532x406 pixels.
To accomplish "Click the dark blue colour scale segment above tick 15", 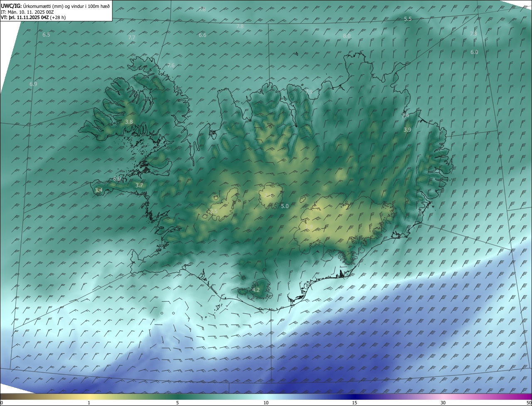I will [x=355, y=396].
